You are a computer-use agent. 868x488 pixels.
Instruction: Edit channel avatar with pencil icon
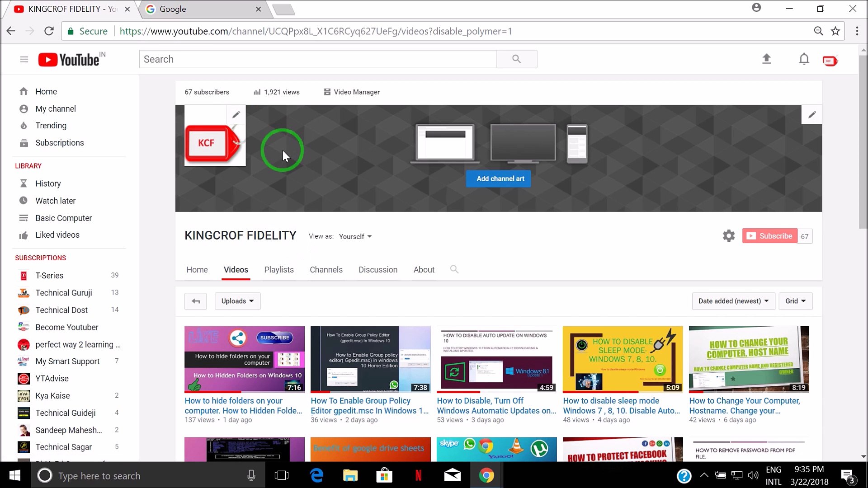[x=236, y=114]
